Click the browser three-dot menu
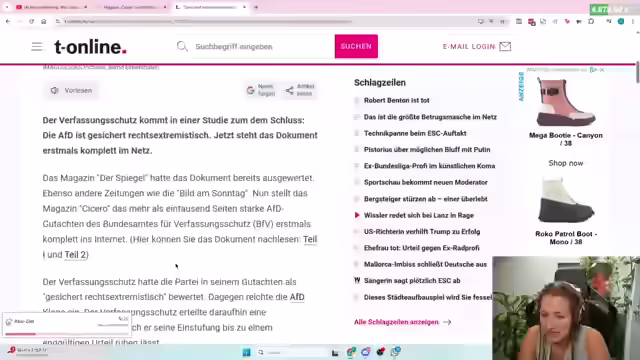The image size is (640, 360). click(633, 21)
